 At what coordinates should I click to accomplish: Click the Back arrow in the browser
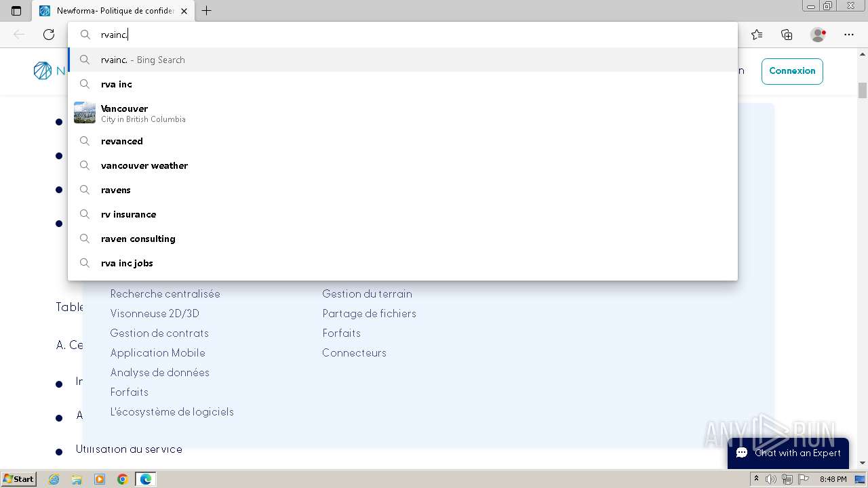19,35
